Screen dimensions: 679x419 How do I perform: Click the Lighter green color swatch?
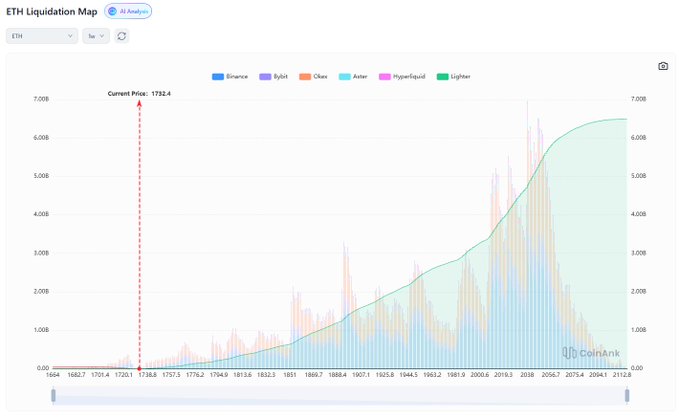click(x=443, y=77)
